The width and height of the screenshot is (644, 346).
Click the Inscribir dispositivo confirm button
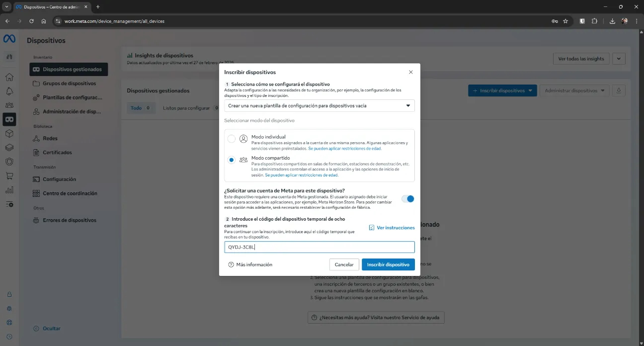(388, 264)
